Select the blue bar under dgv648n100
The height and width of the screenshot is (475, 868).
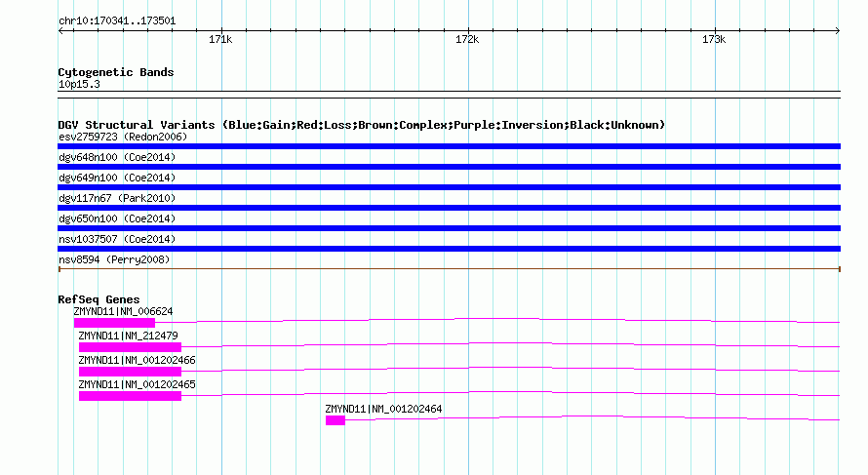(449, 167)
